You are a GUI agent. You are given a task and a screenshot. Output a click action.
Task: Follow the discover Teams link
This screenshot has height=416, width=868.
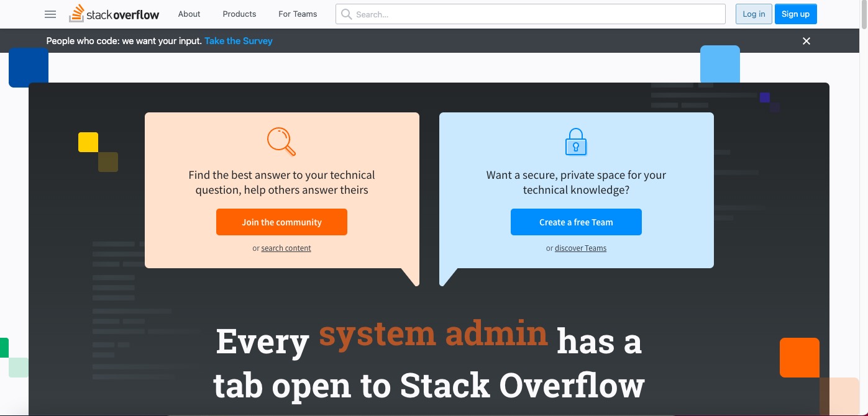coord(580,248)
